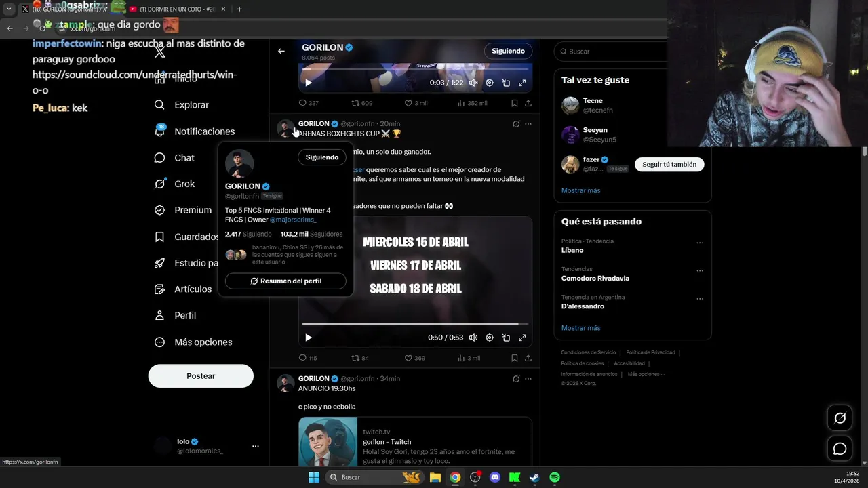Share the post with 337 replies
Image resolution: width=868 pixels, height=488 pixels.
528,103
